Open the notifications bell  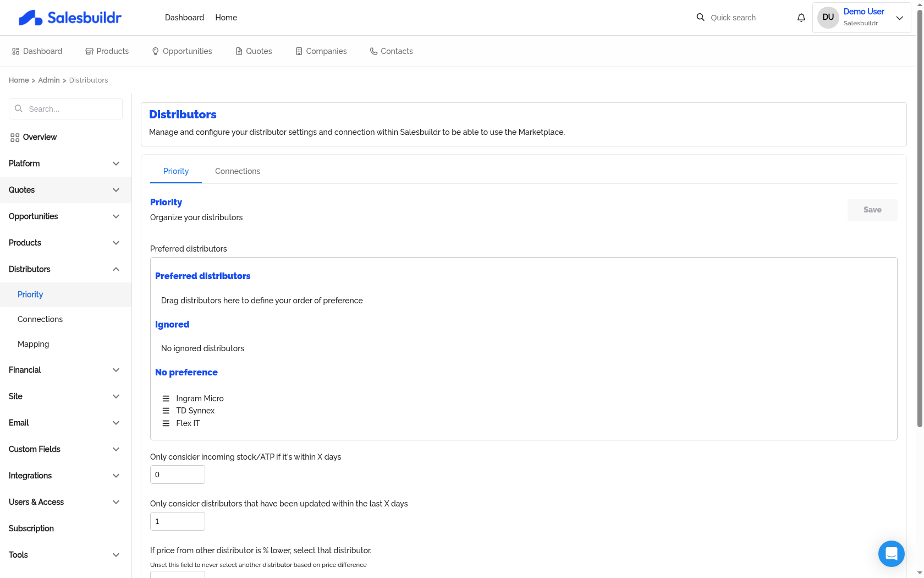pyautogui.click(x=801, y=18)
